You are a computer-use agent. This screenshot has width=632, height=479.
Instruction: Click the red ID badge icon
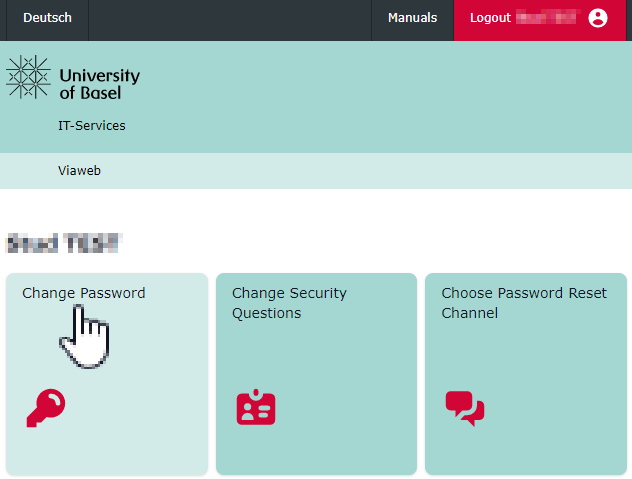[255, 408]
